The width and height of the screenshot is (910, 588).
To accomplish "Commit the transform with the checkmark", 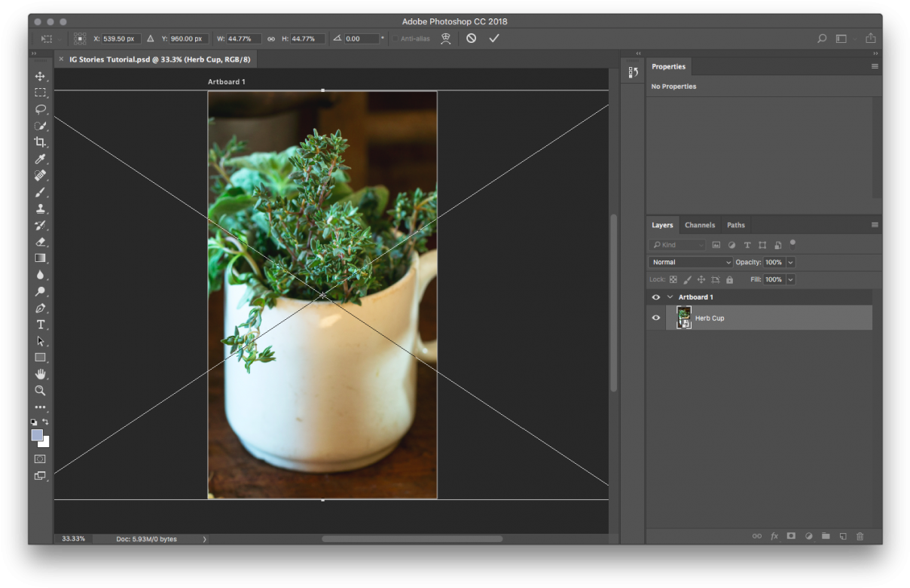I will (x=494, y=38).
